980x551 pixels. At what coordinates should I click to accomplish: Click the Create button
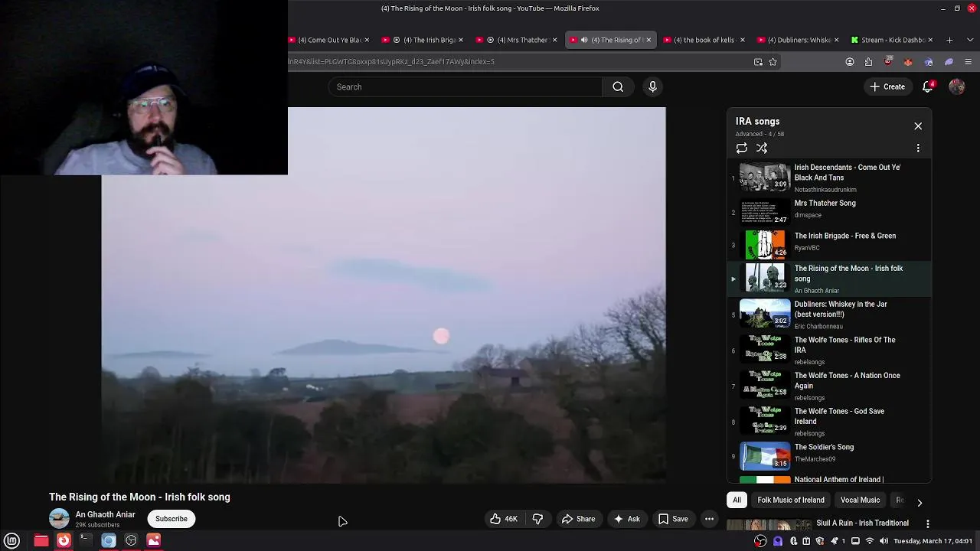tap(887, 86)
